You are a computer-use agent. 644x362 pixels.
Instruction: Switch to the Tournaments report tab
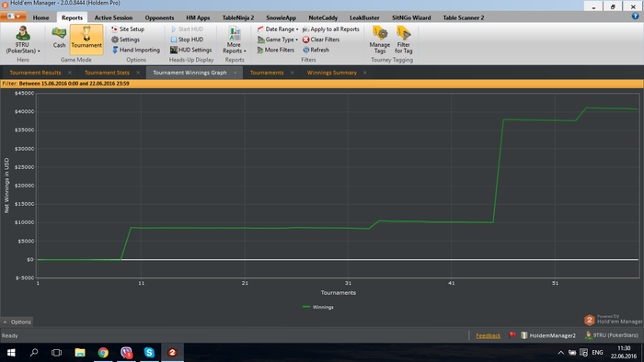click(x=267, y=73)
